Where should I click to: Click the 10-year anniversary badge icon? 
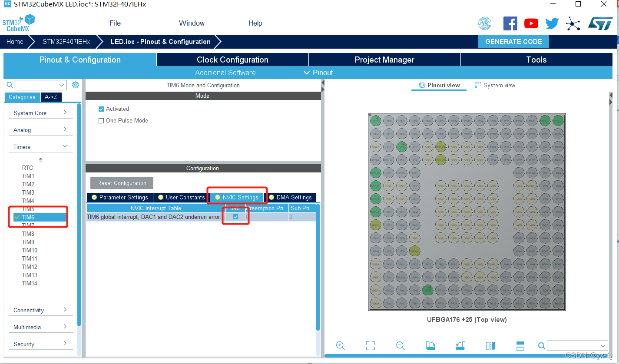[x=484, y=23]
